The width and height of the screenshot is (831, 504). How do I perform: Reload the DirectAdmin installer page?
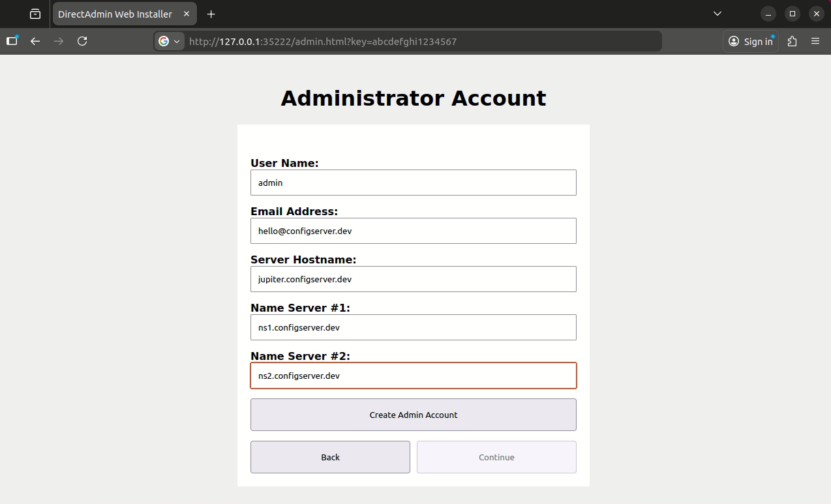[x=82, y=41]
